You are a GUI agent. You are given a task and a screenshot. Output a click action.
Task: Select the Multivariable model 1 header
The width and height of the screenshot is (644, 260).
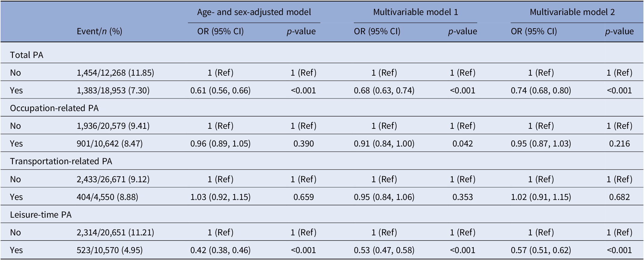[x=416, y=12]
